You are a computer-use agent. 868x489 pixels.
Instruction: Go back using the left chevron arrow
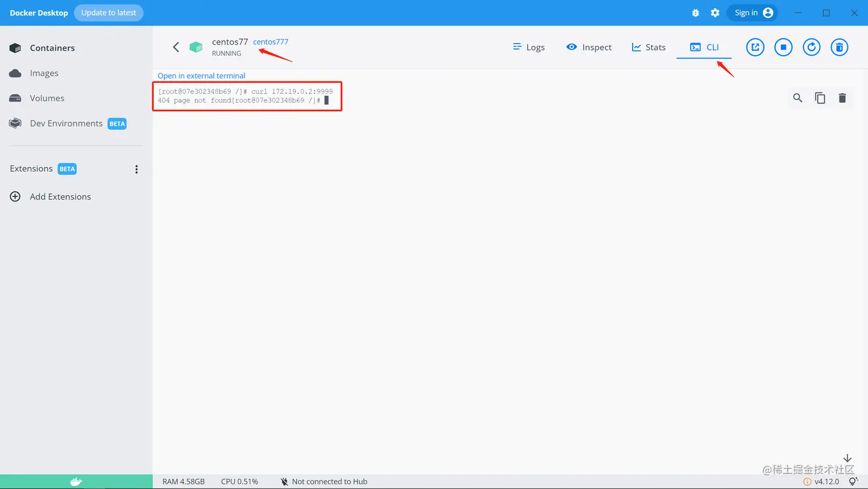pyautogui.click(x=176, y=47)
